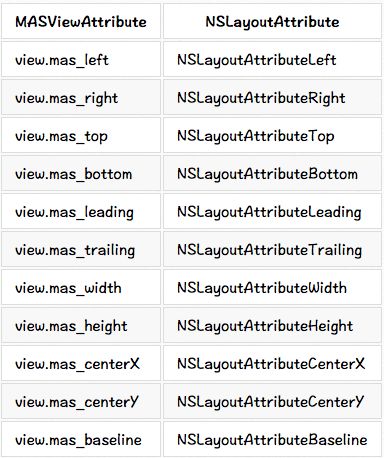Click the NSLayoutAttributeRight cell
The image size is (384, 458).
pyautogui.click(x=272, y=98)
